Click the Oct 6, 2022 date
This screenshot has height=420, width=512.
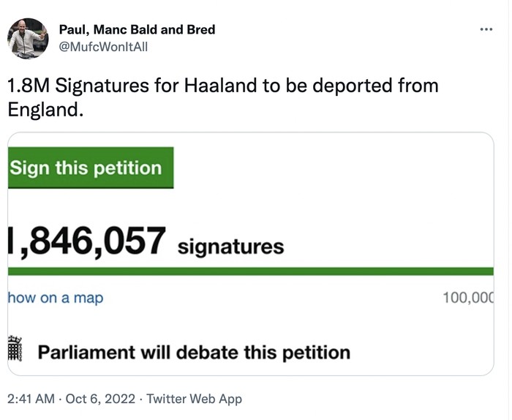(x=99, y=399)
